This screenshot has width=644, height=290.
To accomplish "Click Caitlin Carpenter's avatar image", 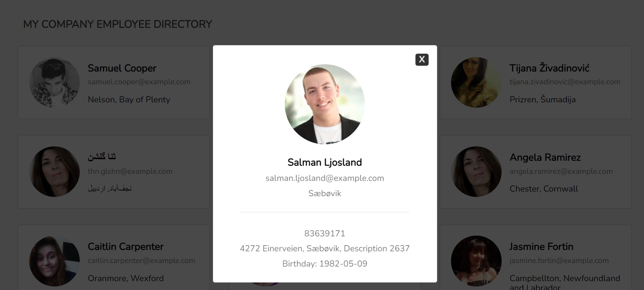I will (54, 261).
